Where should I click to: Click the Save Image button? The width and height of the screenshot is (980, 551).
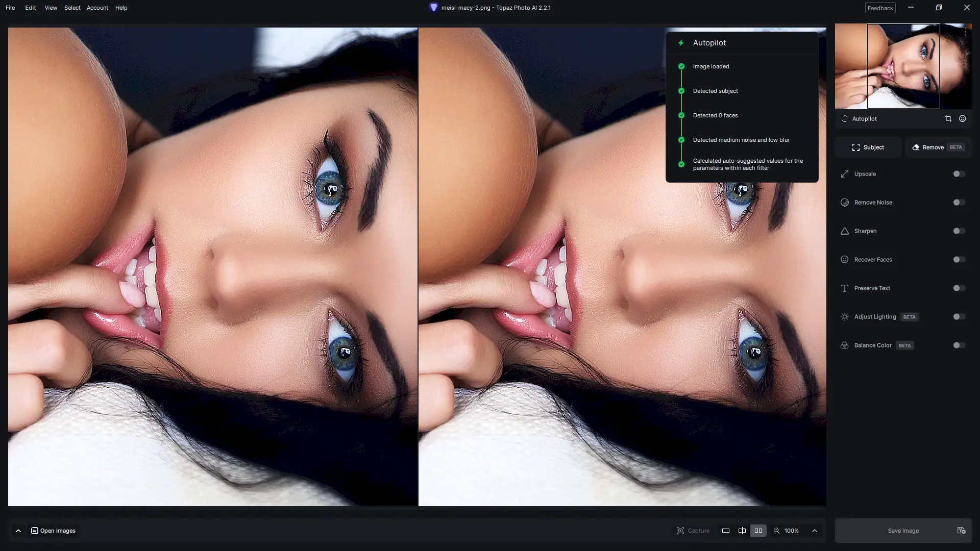(902, 531)
